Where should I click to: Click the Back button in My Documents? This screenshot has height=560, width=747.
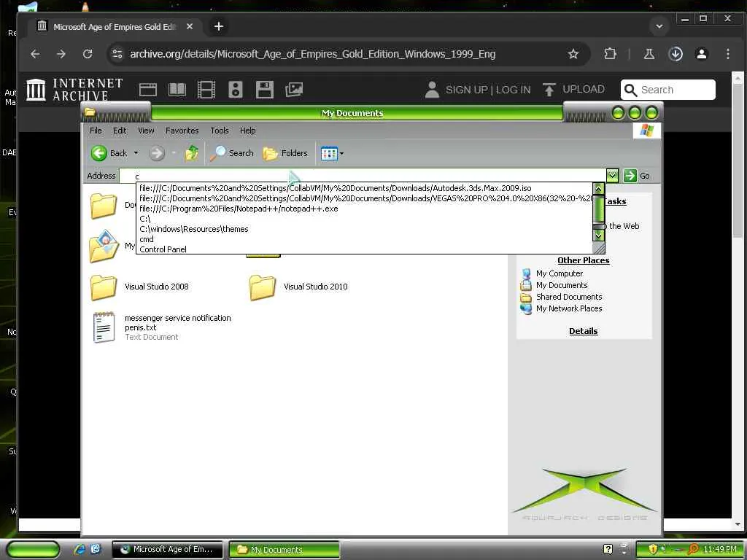tap(109, 153)
